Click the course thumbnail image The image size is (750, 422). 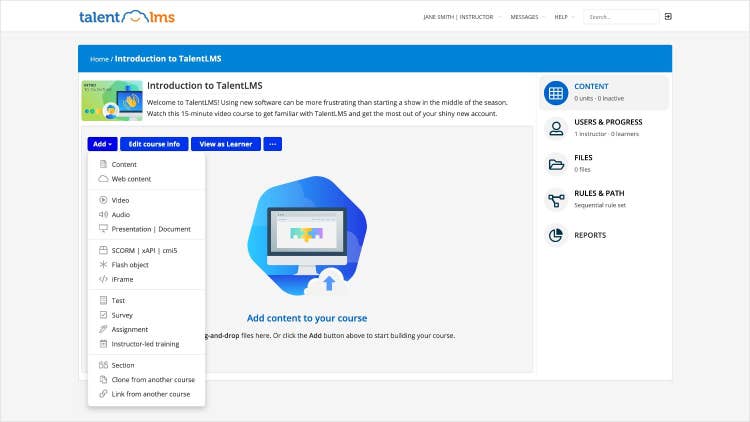[x=112, y=100]
